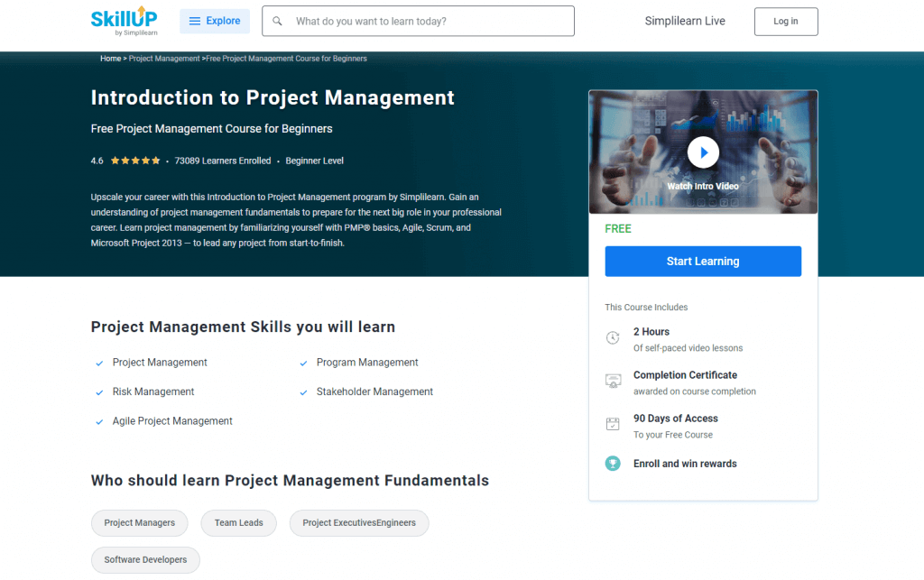The width and height of the screenshot is (924, 580).
Task: Click the checkmark beside Program Management
Action: 303,364
